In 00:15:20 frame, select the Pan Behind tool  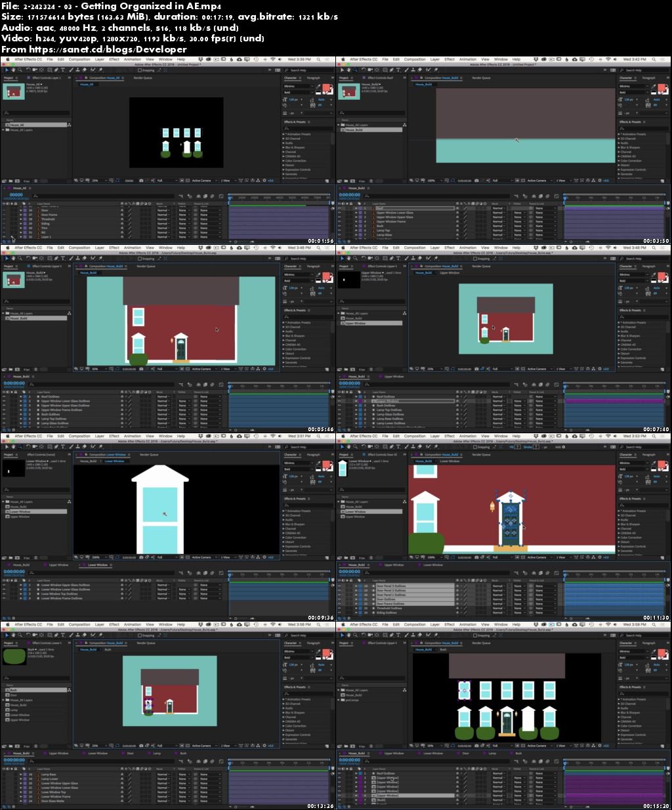(x=377, y=635)
